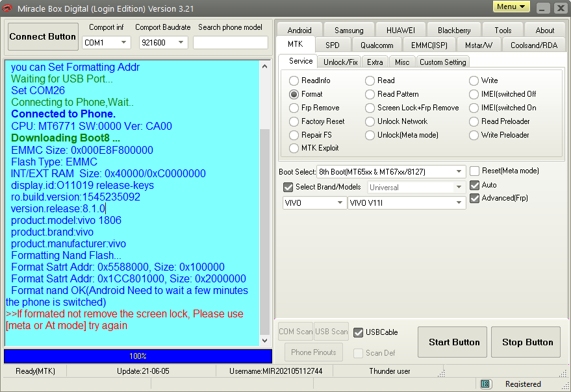Image resolution: width=571 pixels, height=392 pixels.
Task: Open the Misc sub-tab
Action: point(402,62)
